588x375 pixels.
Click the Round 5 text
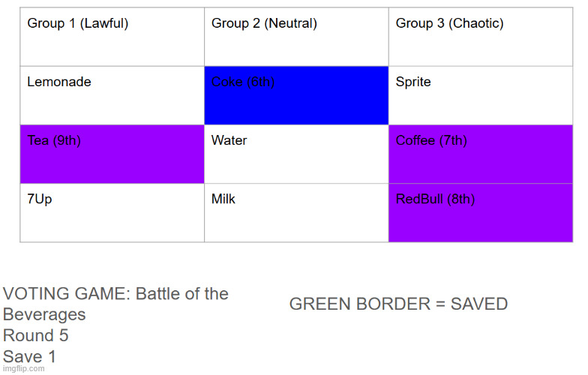[x=36, y=335]
